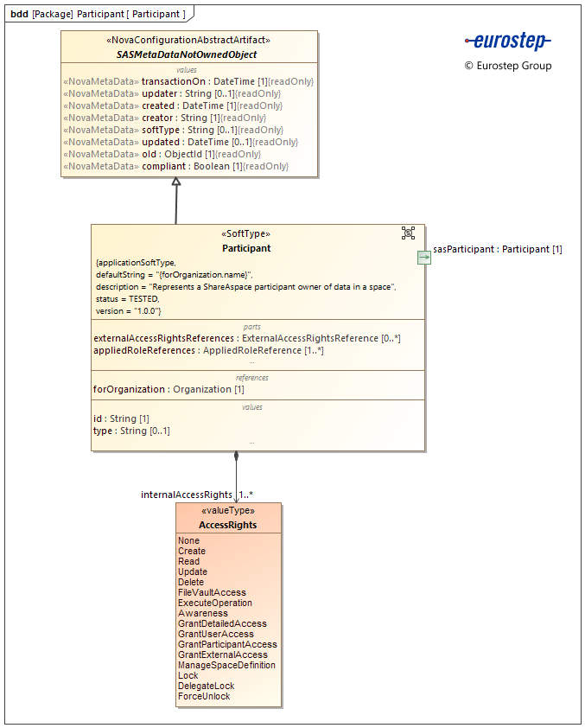This screenshot has height=728, width=585.
Task: Expand the ellipsis under appliedRoleReferences
Action: (x=251, y=362)
